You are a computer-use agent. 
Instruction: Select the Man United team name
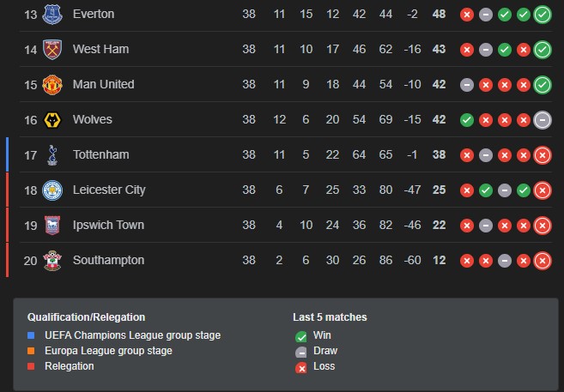103,85
